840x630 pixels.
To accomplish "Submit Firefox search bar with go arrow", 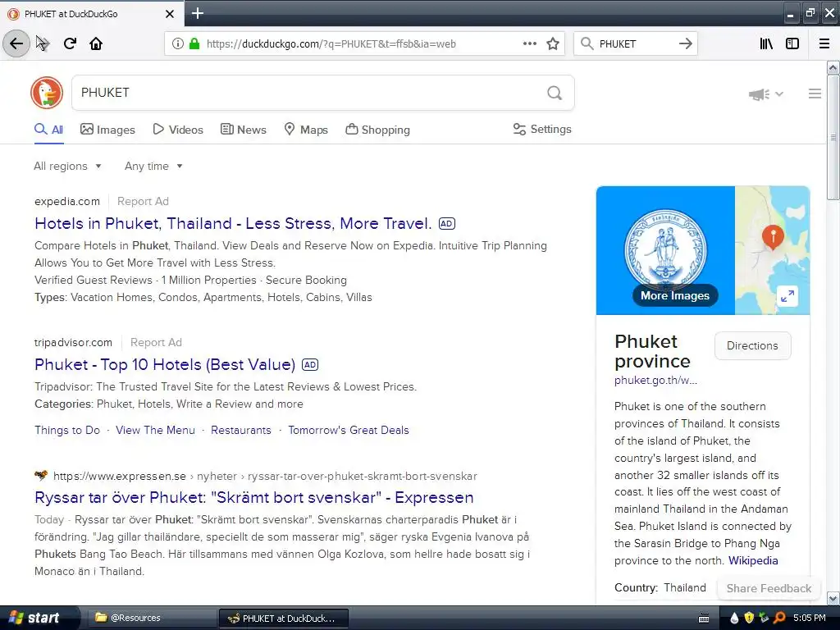I will click(685, 43).
